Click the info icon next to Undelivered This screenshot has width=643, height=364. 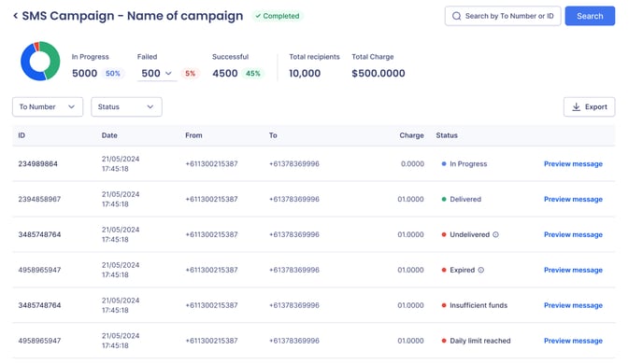tap(495, 234)
